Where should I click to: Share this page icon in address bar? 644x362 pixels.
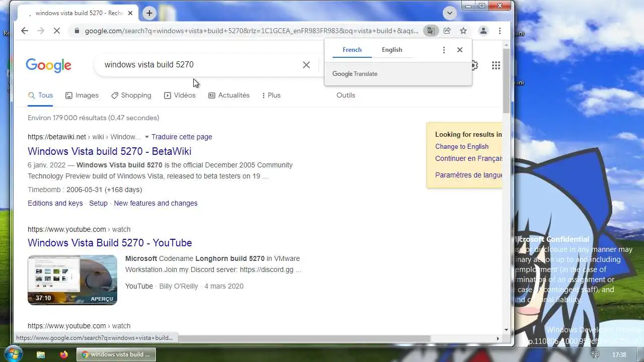tap(447, 31)
